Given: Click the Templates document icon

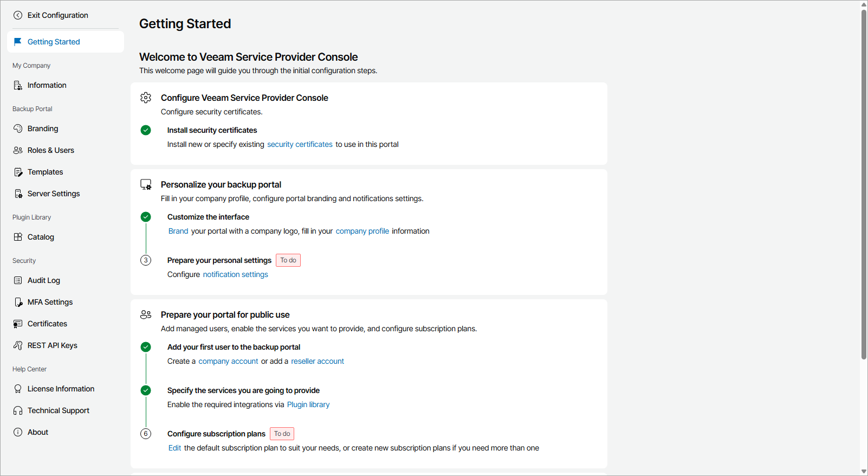Looking at the screenshot, I should click(x=18, y=172).
